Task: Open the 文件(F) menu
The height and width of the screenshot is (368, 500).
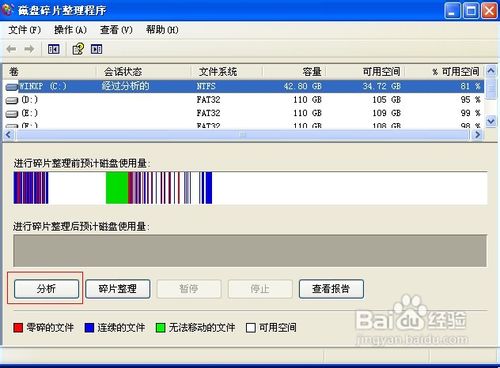Action: tap(25, 30)
